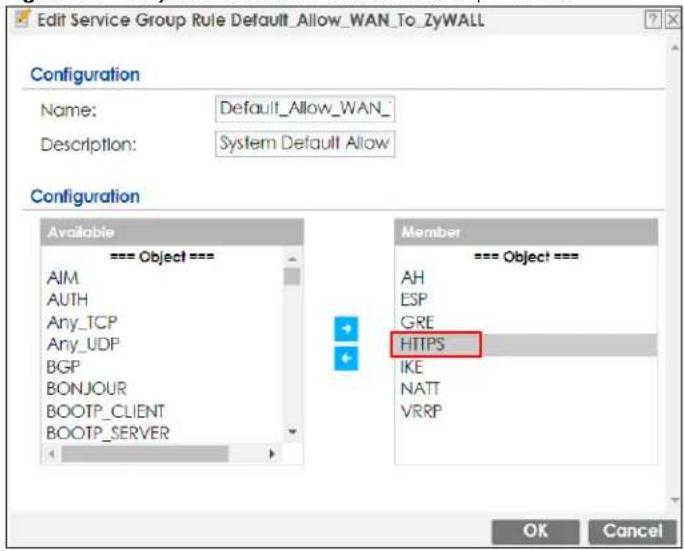Click Available list vertical scrollbar thumb
684x551 pixels.
pos(292,276)
